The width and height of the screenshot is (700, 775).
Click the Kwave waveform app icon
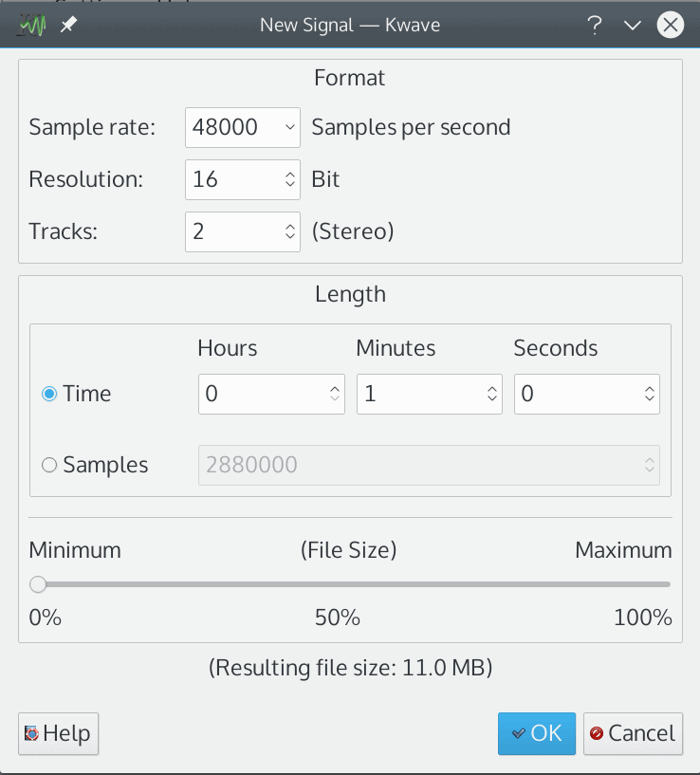[x=31, y=25]
